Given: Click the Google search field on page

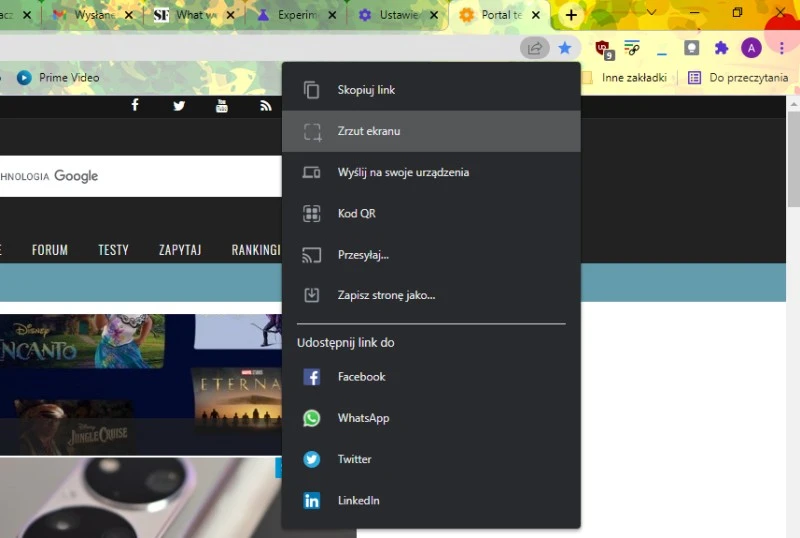Looking at the screenshot, I should 140,176.
